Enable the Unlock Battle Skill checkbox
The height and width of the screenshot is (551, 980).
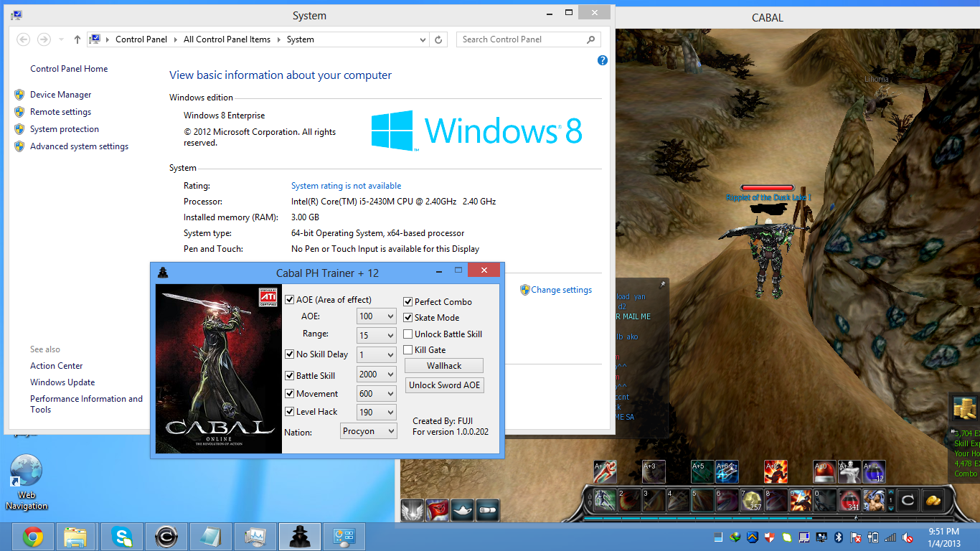coord(408,334)
